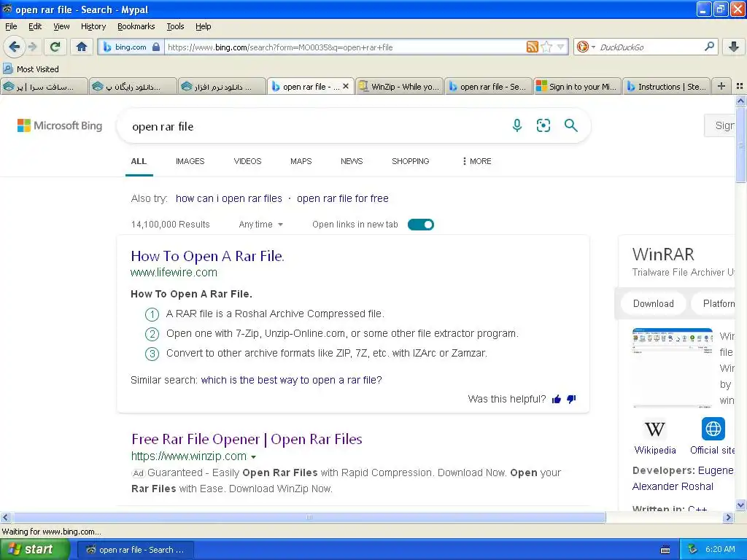This screenshot has height=560, width=747.
Task: Switch to the Instructions | Ste... tab
Action: click(x=666, y=86)
